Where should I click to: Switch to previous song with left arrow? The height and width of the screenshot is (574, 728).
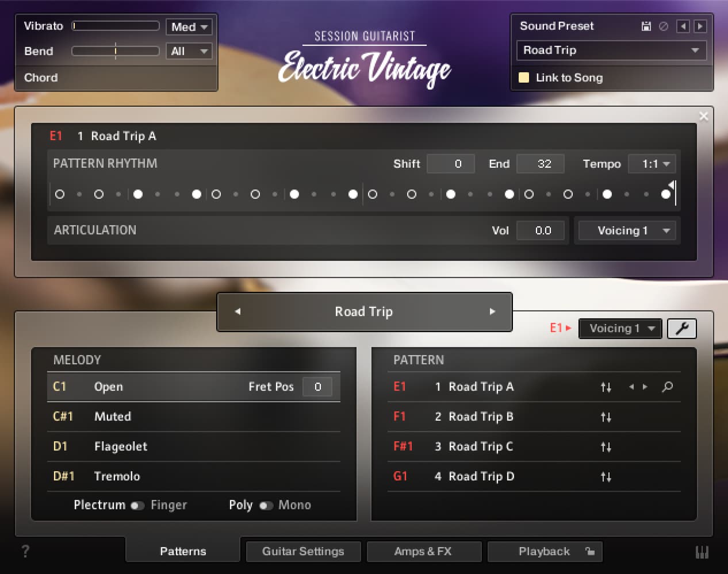point(237,311)
